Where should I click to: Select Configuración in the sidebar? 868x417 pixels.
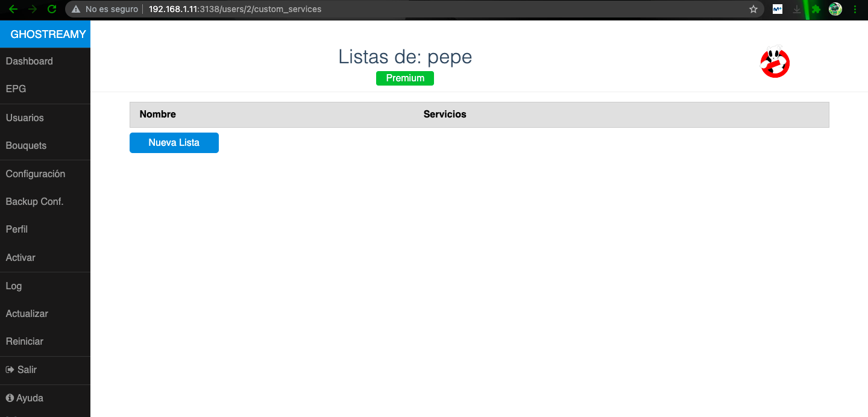click(35, 174)
